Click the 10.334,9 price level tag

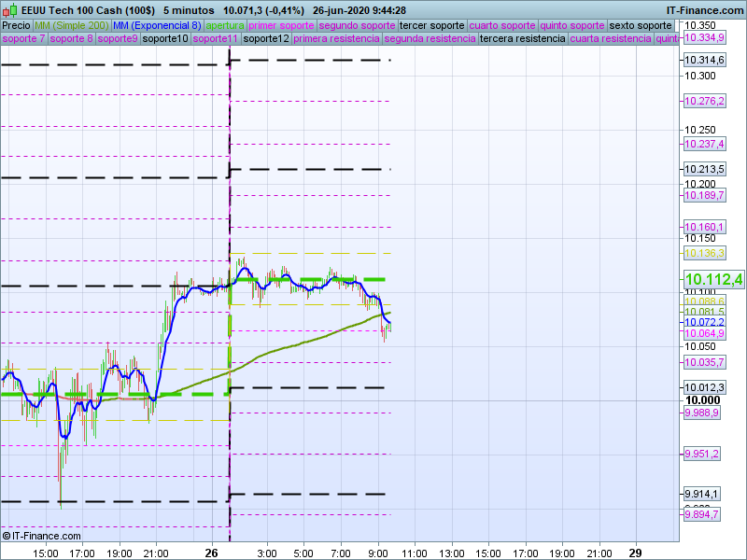click(704, 38)
